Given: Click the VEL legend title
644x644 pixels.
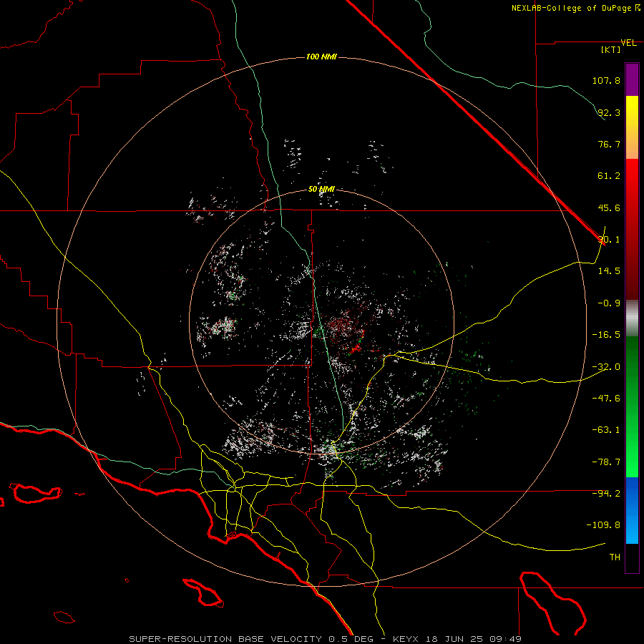Looking at the screenshot, I should [x=628, y=43].
